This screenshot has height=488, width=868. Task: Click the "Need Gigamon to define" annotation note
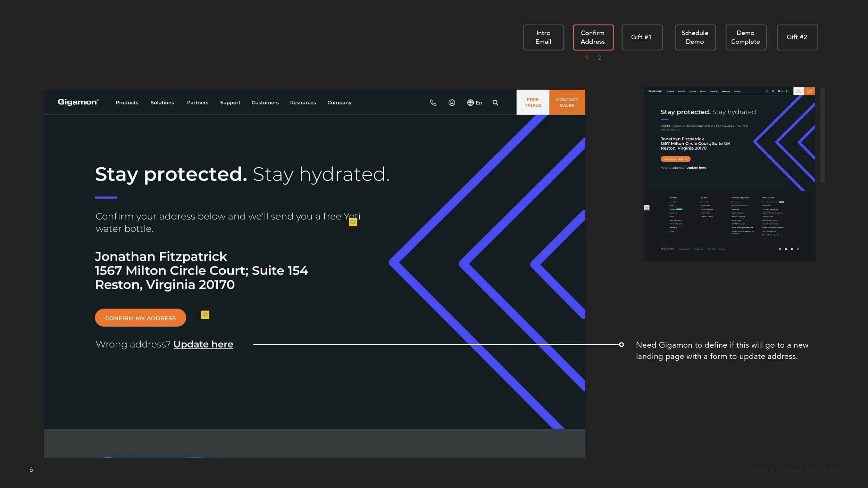[722, 351]
